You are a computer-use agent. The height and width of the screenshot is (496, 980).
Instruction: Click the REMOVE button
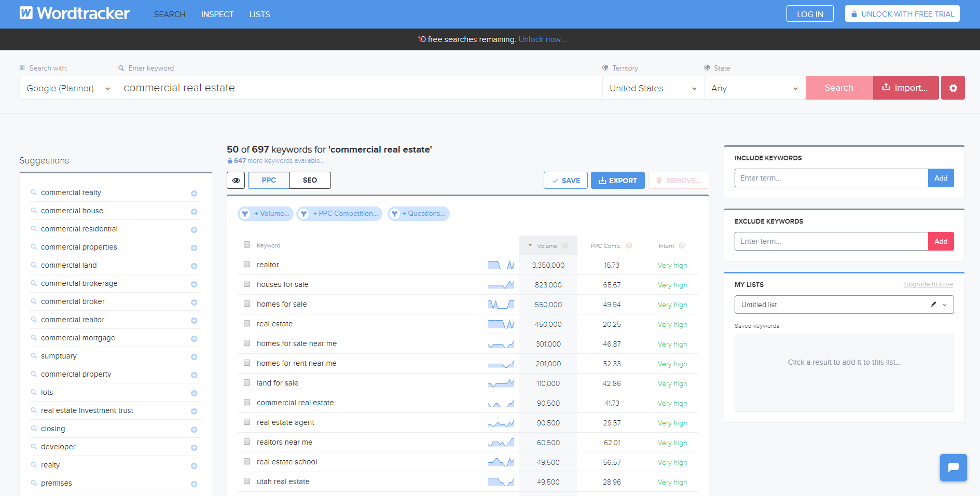point(678,181)
